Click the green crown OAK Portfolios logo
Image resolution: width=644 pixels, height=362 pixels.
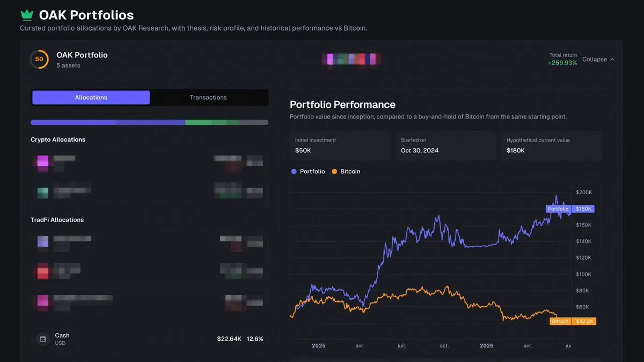coord(27,15)
